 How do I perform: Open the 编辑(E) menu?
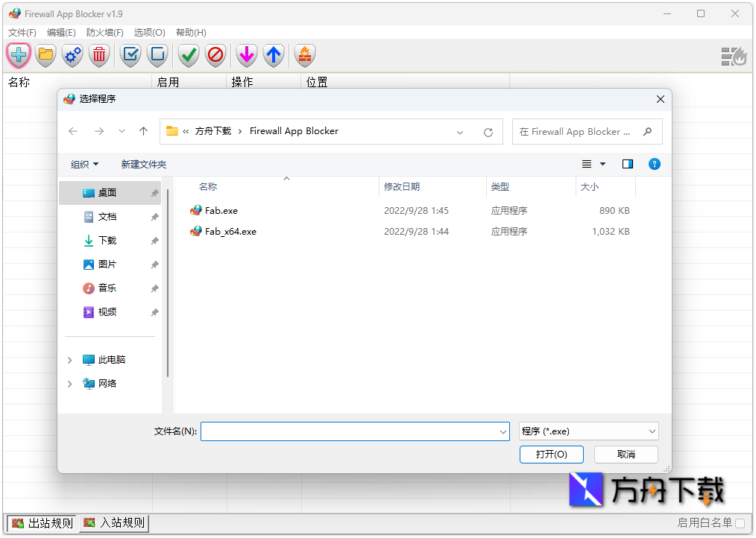61,32
